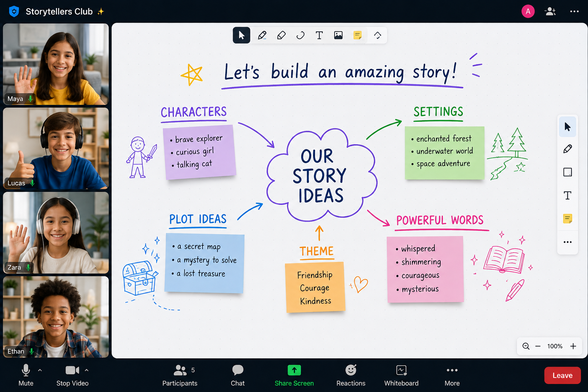This screenshot has height=392, width=588.
Task: Select Zara's video thumbnail
Action: (56, 233)
